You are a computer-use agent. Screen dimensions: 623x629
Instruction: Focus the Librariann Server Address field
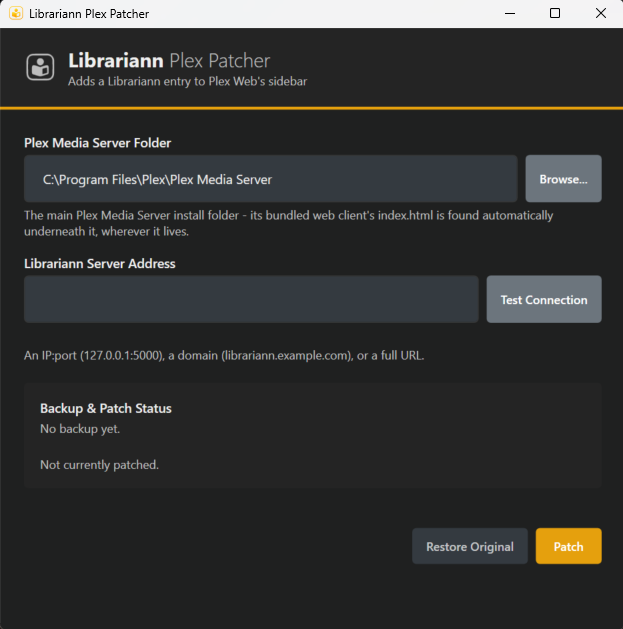pos(251,299)
